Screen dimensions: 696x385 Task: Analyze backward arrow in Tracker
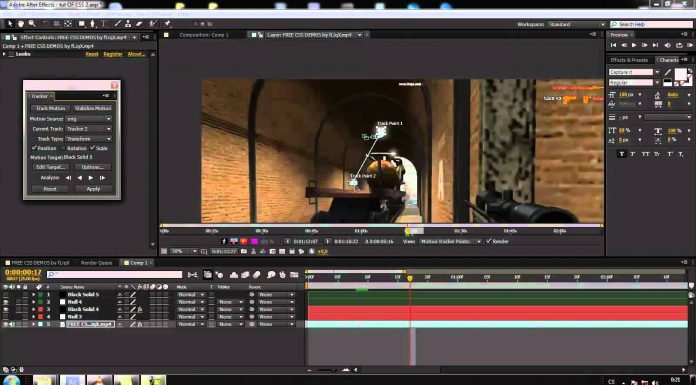click(x=80, y=178)
